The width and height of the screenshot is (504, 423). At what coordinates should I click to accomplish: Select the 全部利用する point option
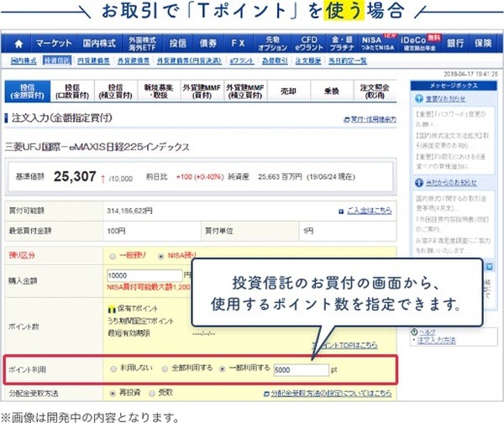165,369
